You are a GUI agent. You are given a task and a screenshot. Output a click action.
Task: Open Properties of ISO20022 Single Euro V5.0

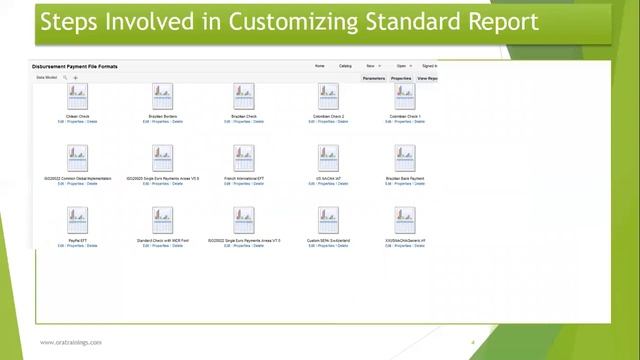160,184
